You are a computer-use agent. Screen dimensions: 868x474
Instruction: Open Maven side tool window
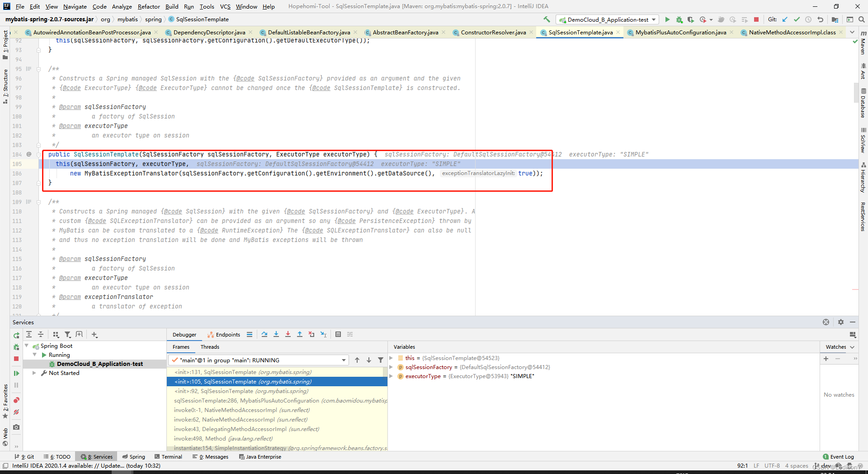pyautogui.click(x=863, y=42)
